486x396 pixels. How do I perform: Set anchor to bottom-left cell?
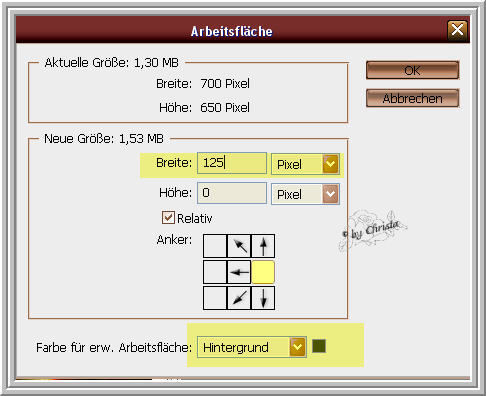(215, 298)
